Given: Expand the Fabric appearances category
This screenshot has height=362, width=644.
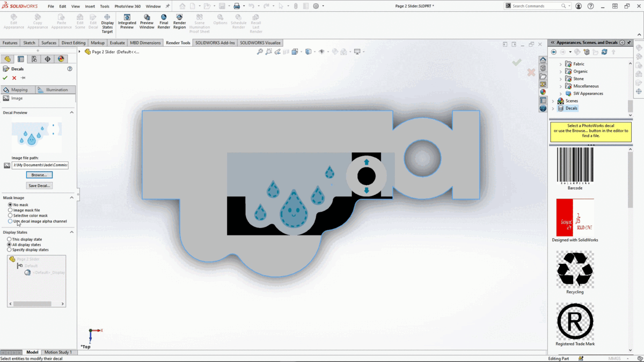Looking at the screenshot, I should 560,63.
